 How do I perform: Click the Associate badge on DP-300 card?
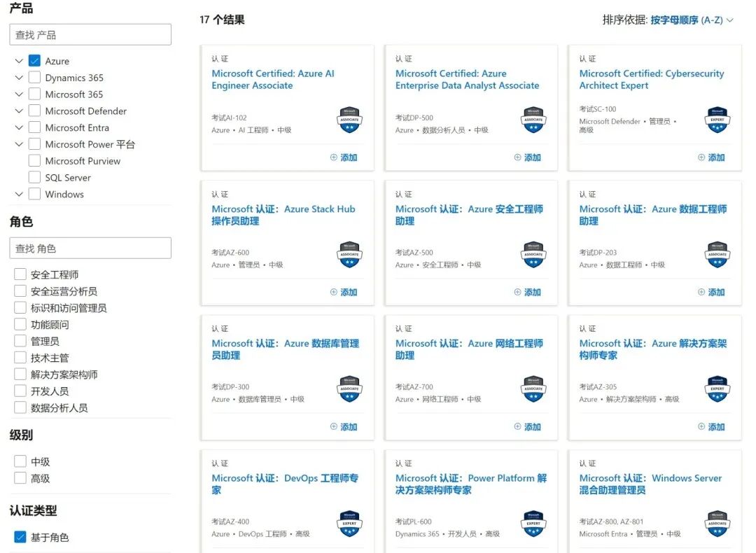[349, 389]
